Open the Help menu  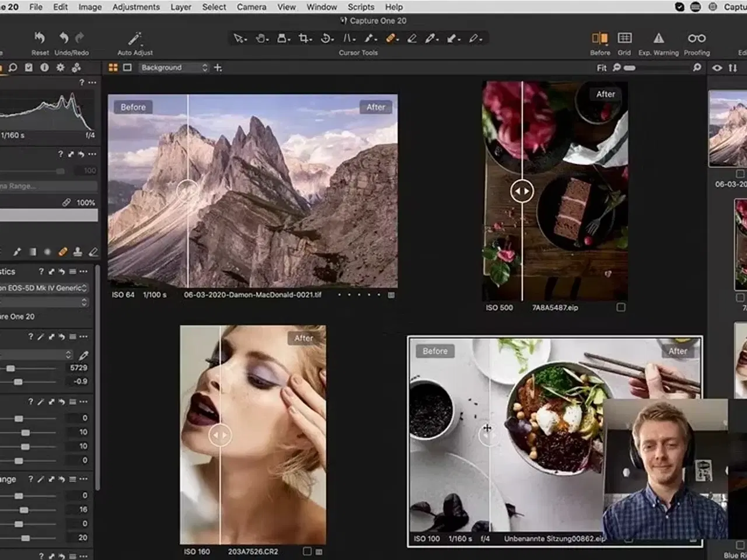(x=394, y=7)
